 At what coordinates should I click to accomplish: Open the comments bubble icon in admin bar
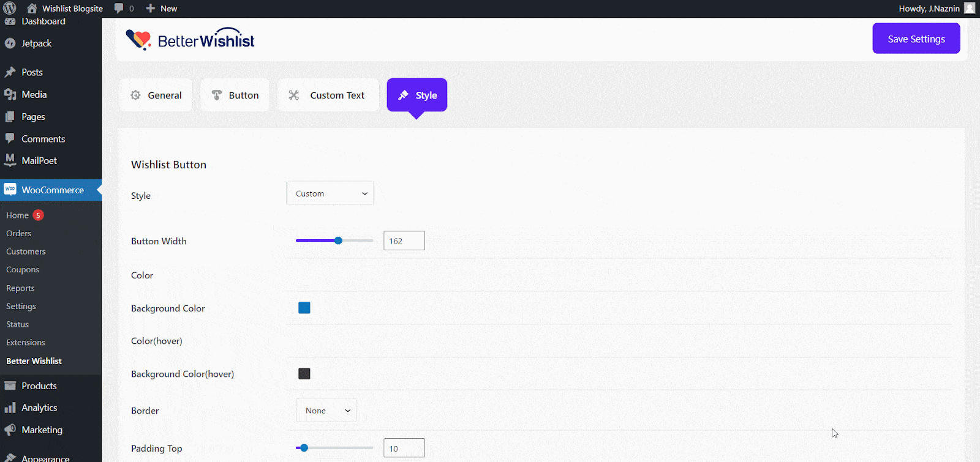coord(119,9)
